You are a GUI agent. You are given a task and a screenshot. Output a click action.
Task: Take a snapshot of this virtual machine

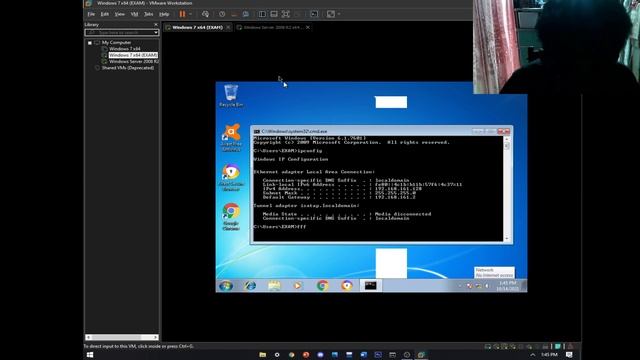pyautogui.click(x=222, y=14)
